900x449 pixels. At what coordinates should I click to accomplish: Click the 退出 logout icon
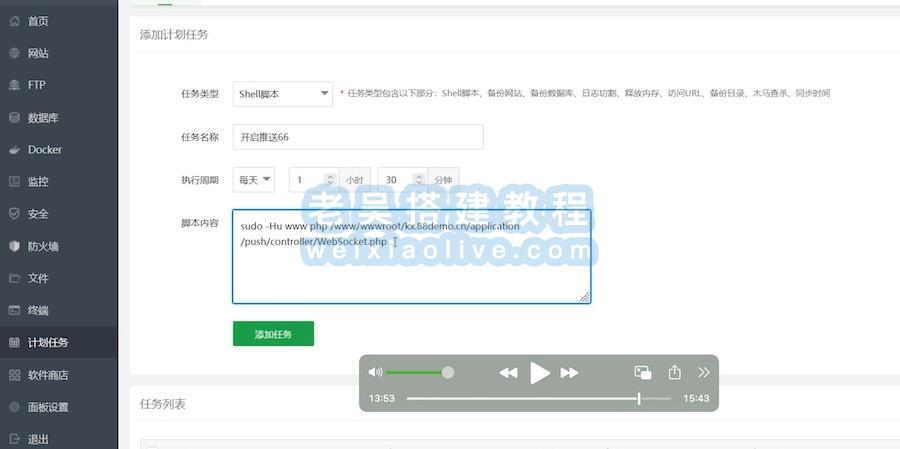pyautogui.click(x=15, y=439)
